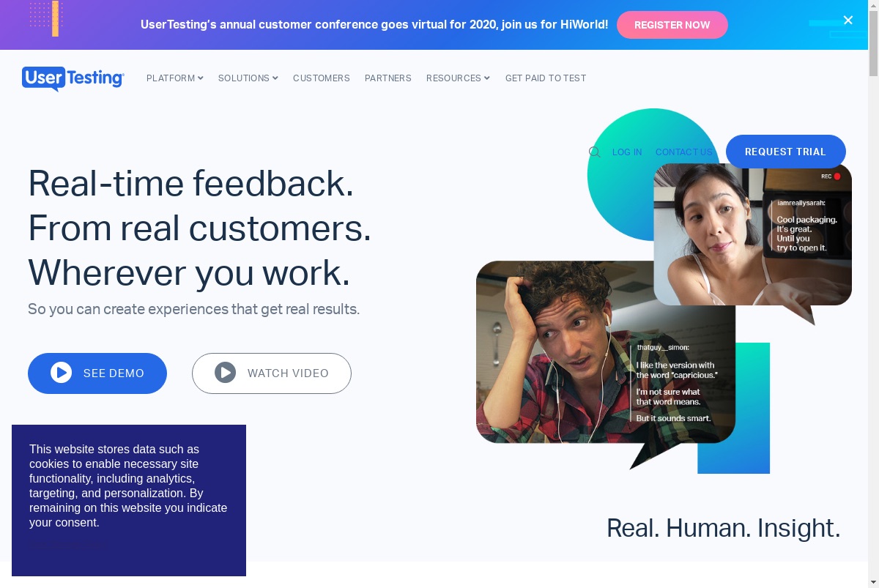This screenshot has height=588, width=879.
Task: Go to Get Paid To Test
Action: pyautogui.click(x=546, y=78)
